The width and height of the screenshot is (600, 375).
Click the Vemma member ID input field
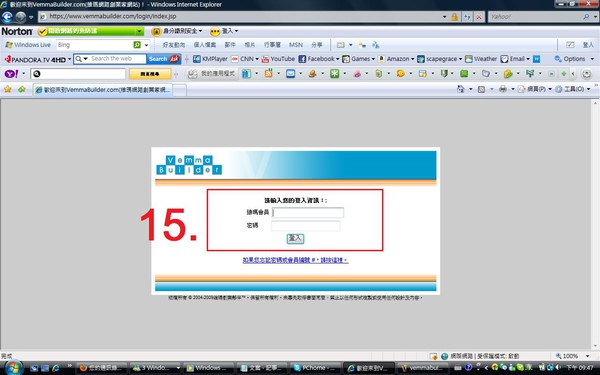[x=308, y=212]
